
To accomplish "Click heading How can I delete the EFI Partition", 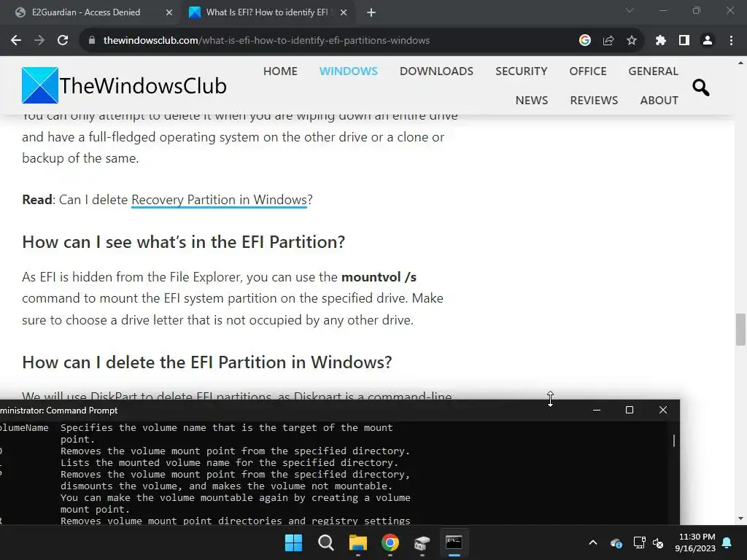I will [206, 362].
